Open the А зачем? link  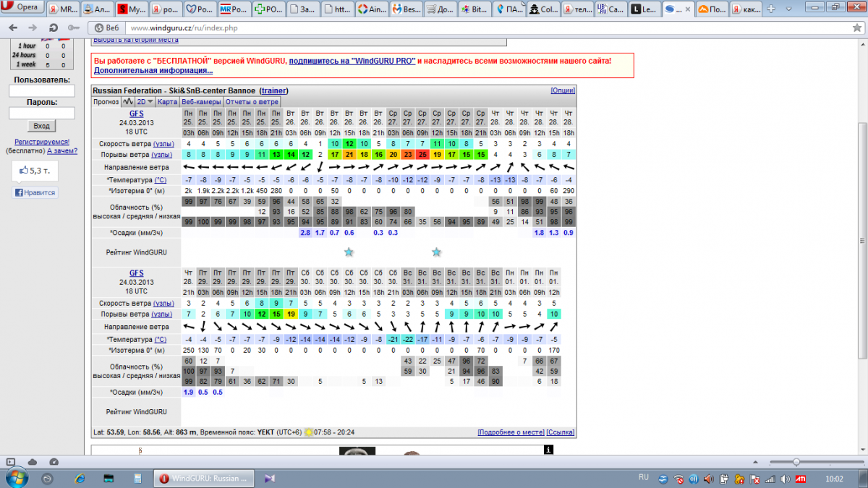coord(62,151)
